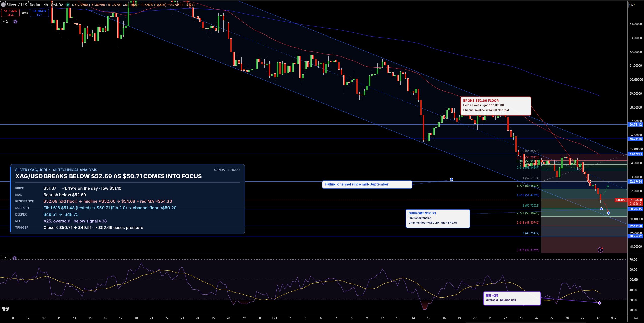This screenshot has width=644, height=323.
Task: Open the lightning events icon on chart
Action: [601, 250]
